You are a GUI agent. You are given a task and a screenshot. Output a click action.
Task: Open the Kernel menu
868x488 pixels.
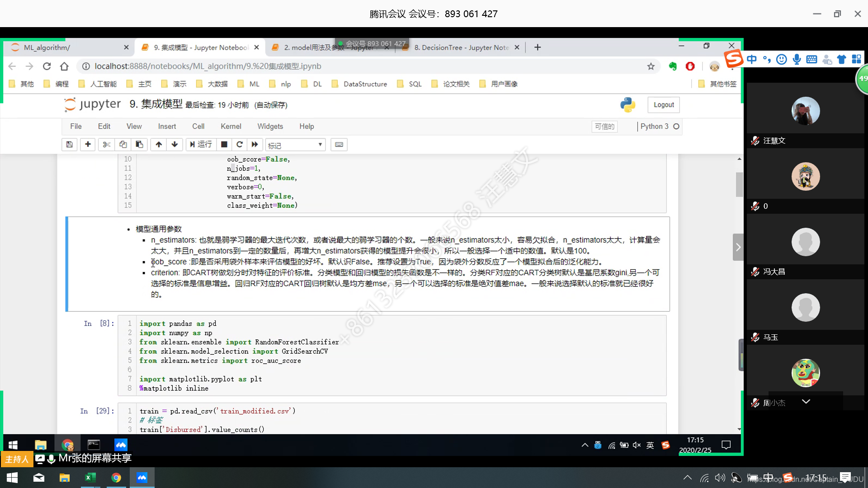pyautogui.click(x=231, y=127)
